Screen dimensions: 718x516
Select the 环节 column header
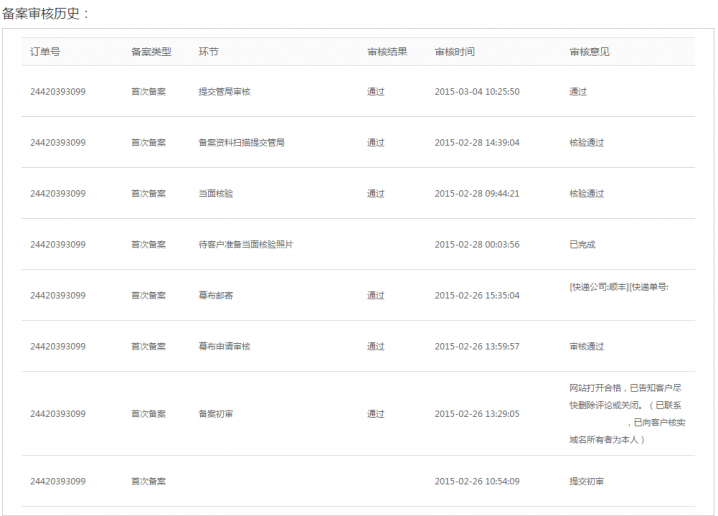(208, 52)
